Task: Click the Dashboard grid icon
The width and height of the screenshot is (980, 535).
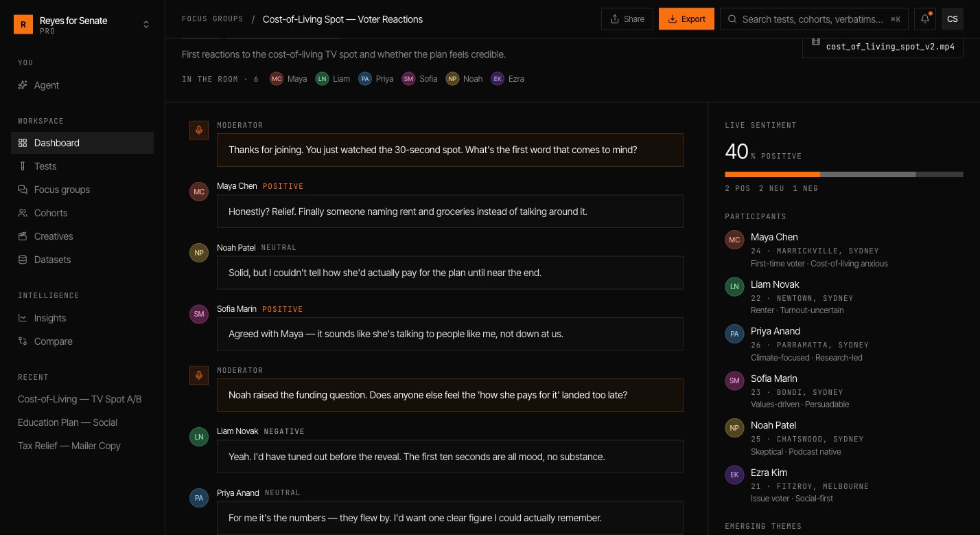Action: coord(23,143)
